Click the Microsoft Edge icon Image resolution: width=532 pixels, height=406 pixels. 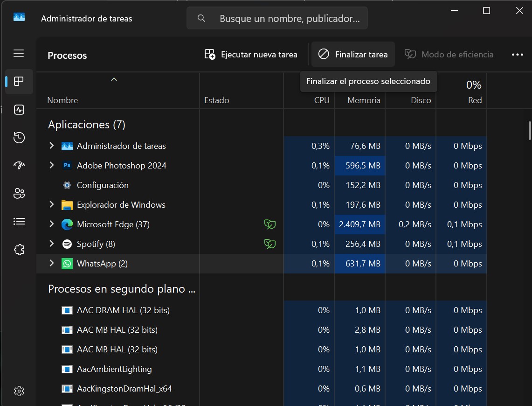coord(67,224)
